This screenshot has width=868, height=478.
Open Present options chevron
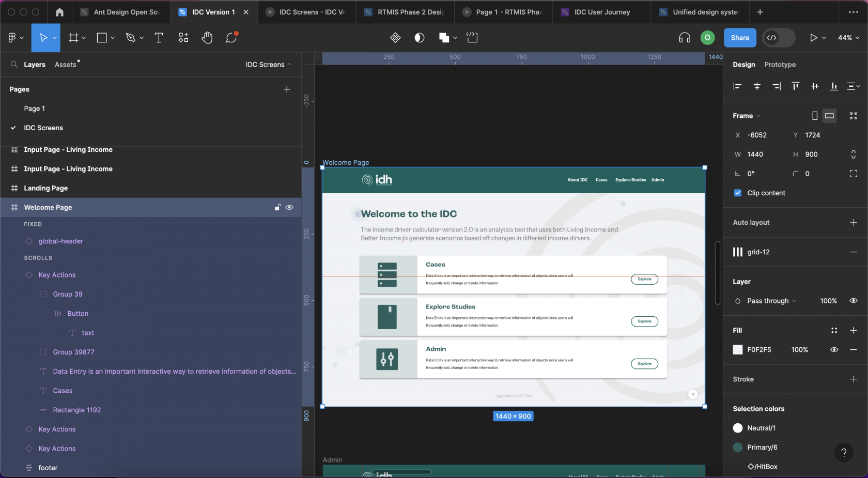824,38
